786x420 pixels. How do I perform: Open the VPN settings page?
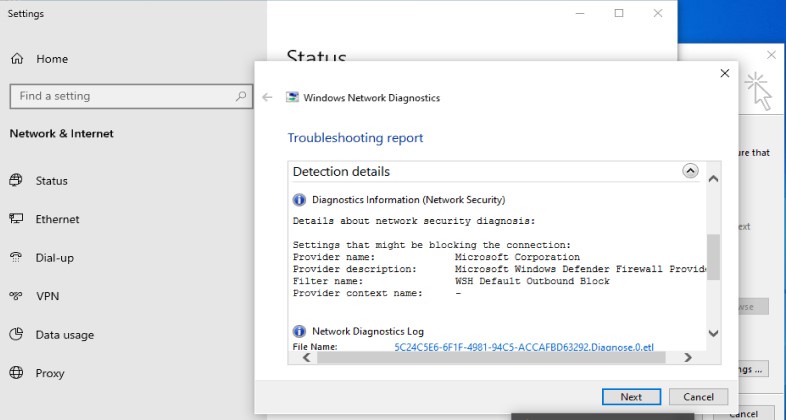(48, 296)
